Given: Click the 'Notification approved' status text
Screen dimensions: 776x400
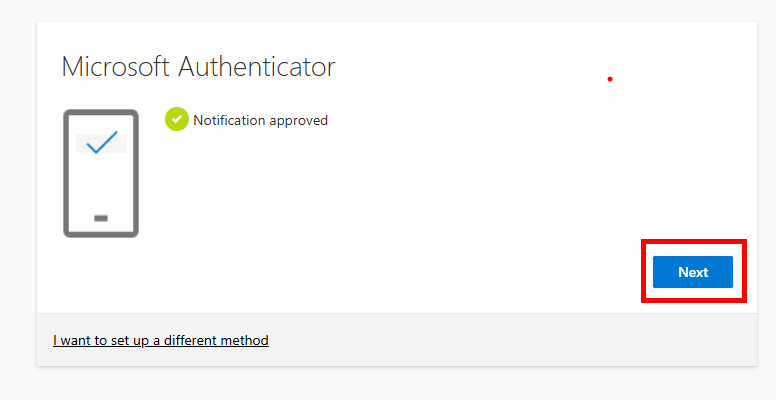Looking at the screenshot, I should click(x=260, y=120).
